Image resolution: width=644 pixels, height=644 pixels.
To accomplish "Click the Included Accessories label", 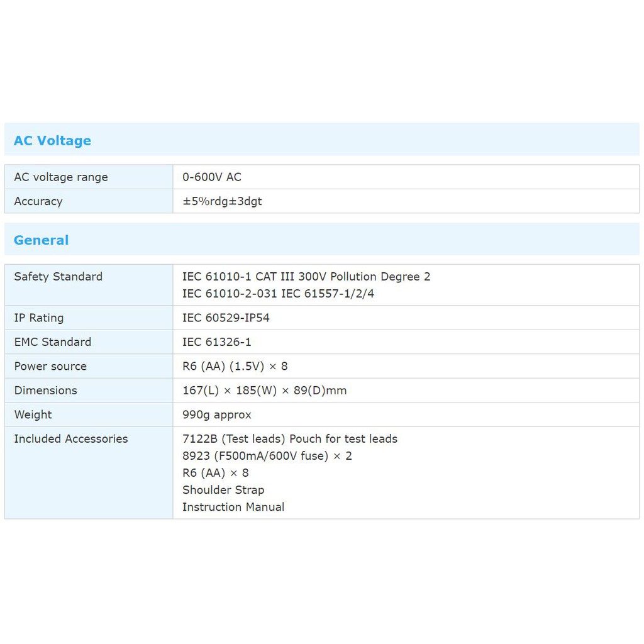I will [x=71, y=439].
